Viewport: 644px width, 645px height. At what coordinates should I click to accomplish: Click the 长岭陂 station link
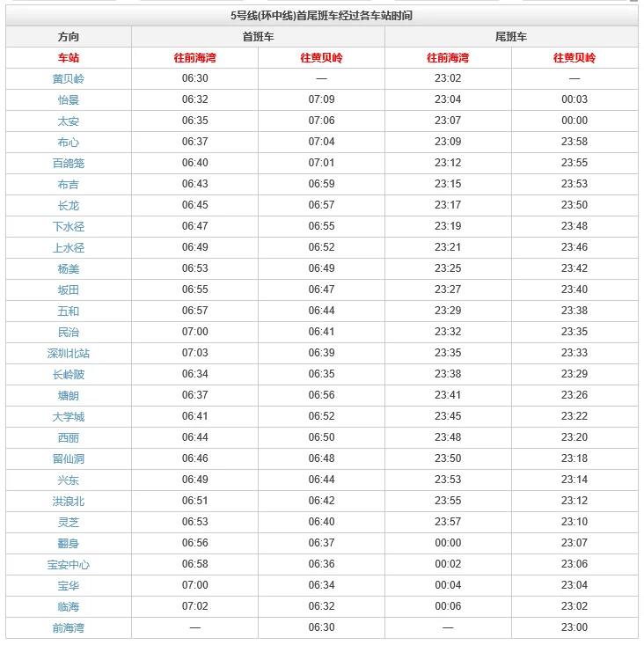tap(69, 375)
